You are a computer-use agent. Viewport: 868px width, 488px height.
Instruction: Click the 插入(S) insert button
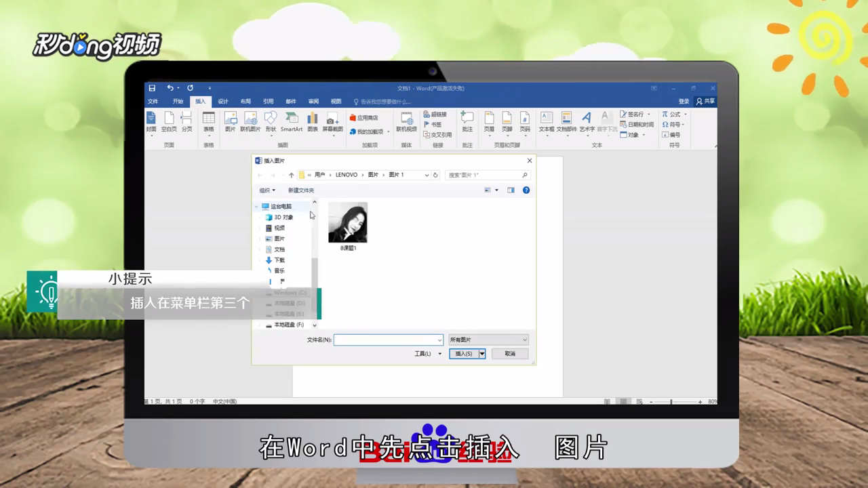tap(464, 354)
